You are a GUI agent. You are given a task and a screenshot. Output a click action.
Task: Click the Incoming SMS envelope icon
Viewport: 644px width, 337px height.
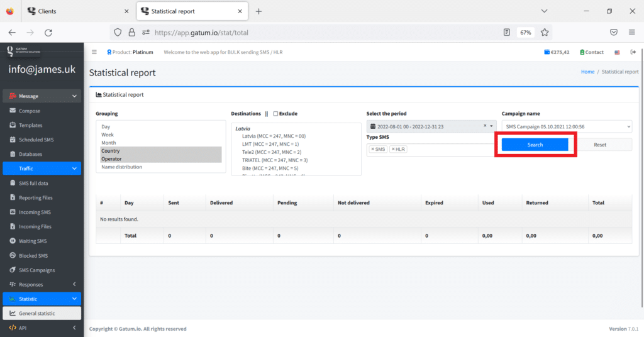[x=13, y=212]
